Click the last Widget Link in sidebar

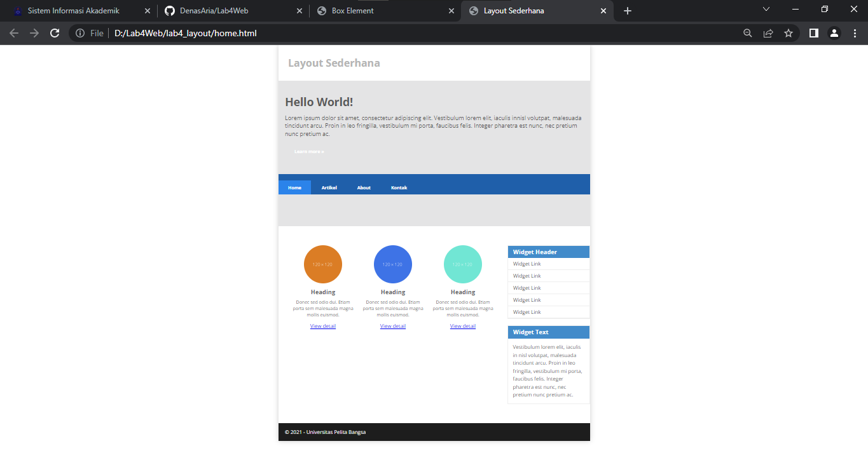pyautogui.click(x=527, y=312)
